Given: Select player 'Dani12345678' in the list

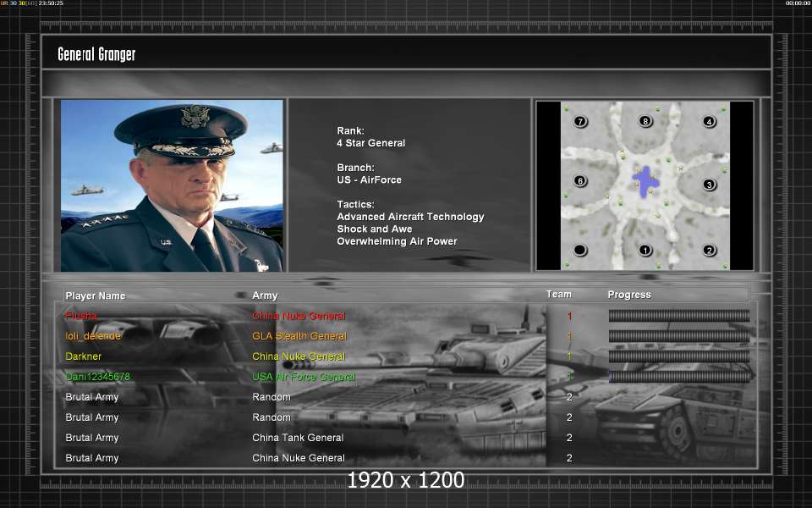Looking at the screenshot, I should pos(97,376).
